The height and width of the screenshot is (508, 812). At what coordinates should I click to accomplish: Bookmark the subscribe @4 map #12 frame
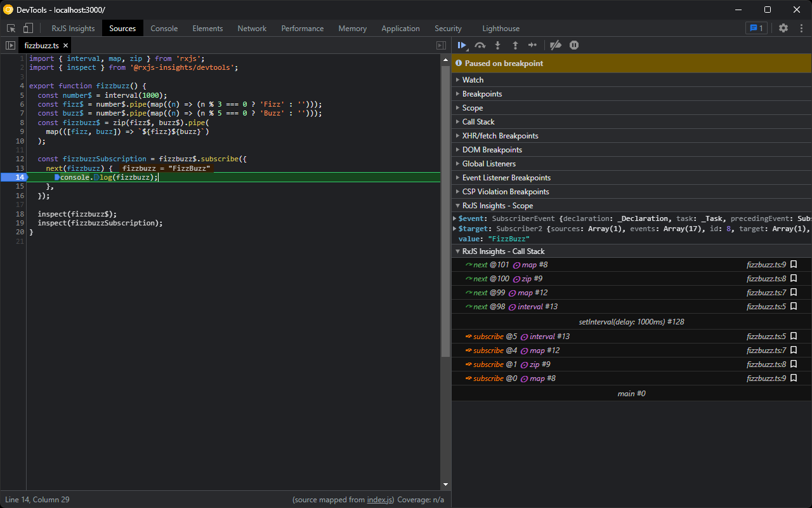point(794,351)
